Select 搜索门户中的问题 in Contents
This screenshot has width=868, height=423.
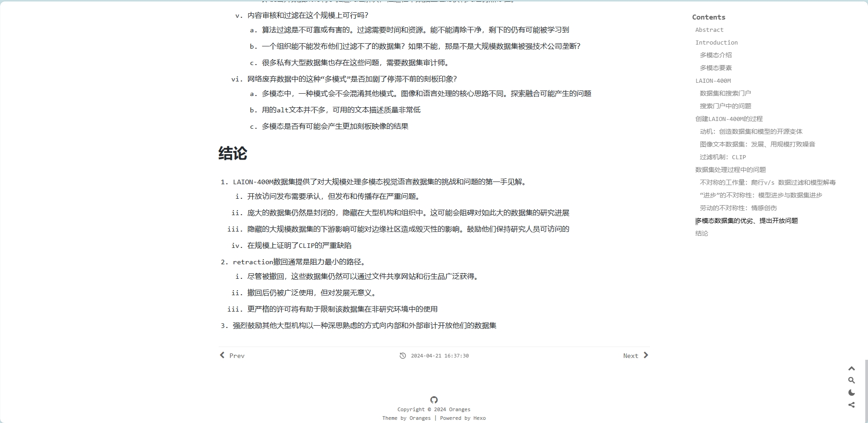(x=725, y=106)
